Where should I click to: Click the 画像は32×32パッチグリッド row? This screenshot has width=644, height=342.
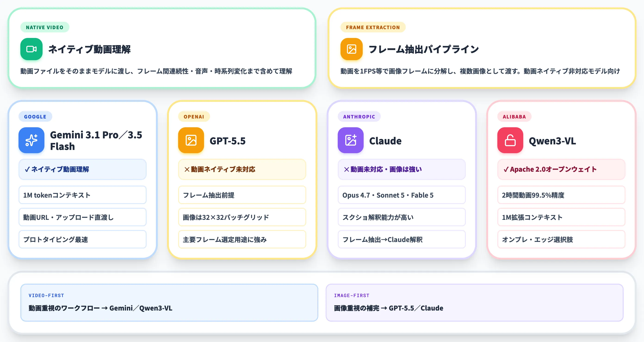pos(242,217)
